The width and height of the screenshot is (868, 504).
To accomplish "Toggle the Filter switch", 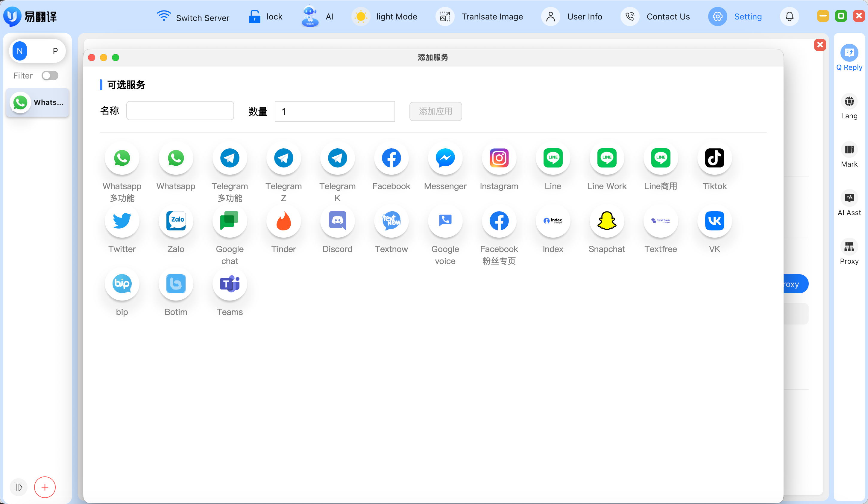I will point(50,76).
